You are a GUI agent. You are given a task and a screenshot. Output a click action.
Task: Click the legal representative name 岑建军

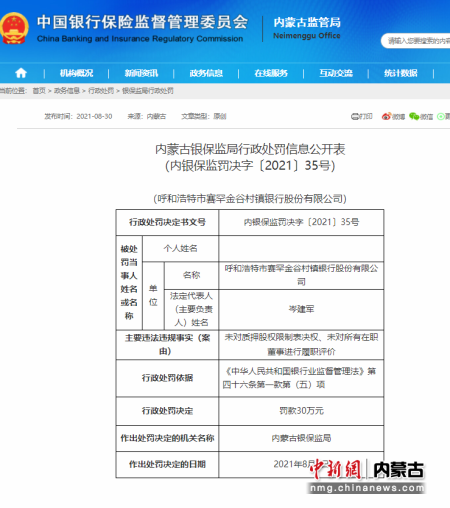(301, 309)
